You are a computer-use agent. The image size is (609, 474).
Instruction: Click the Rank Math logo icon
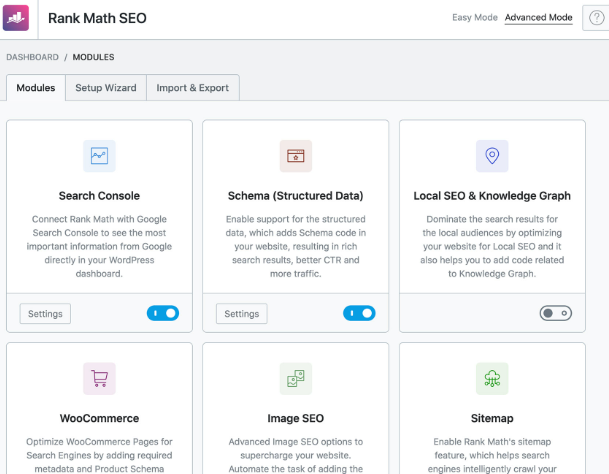click(16, 18)
